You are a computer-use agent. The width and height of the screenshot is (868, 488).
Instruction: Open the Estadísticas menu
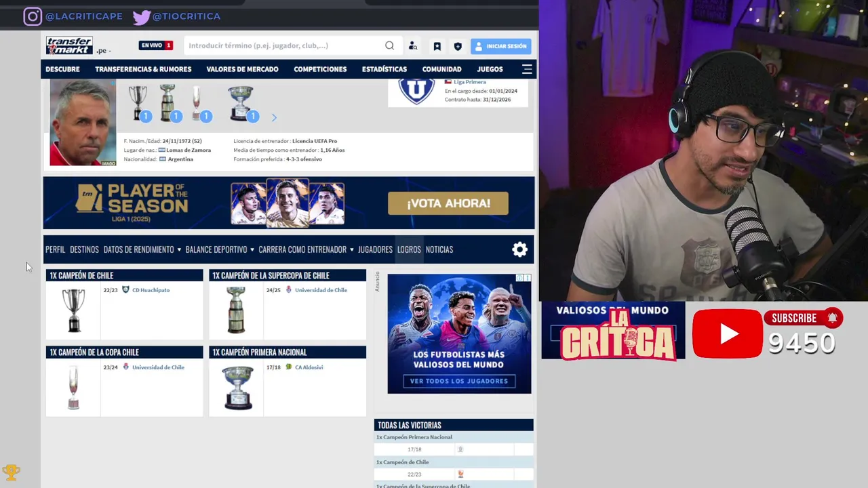pyautogui.click(x=384, y=69)
